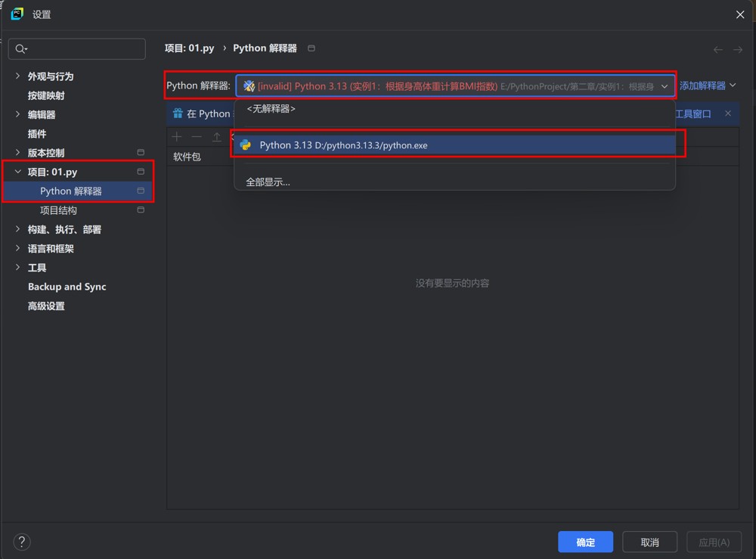756x559 pixels.
Task: Click the 应用(A) button
Action: point(714,542)
